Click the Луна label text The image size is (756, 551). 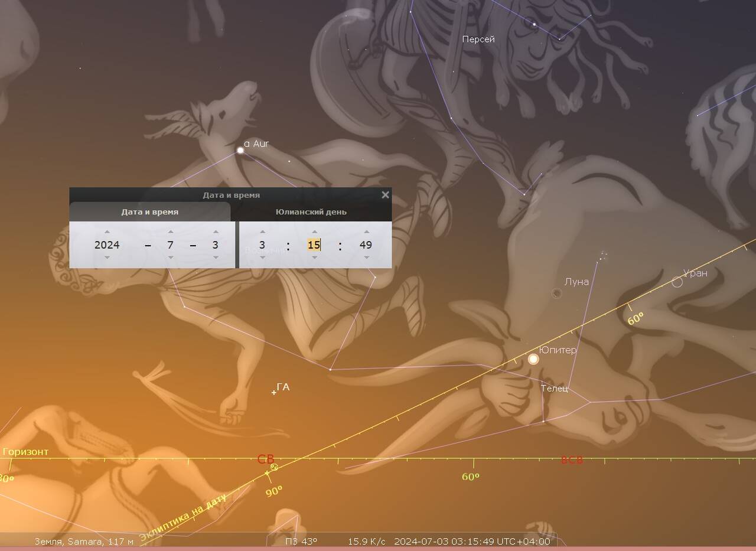pyautogui.click(x=576, y=282)
